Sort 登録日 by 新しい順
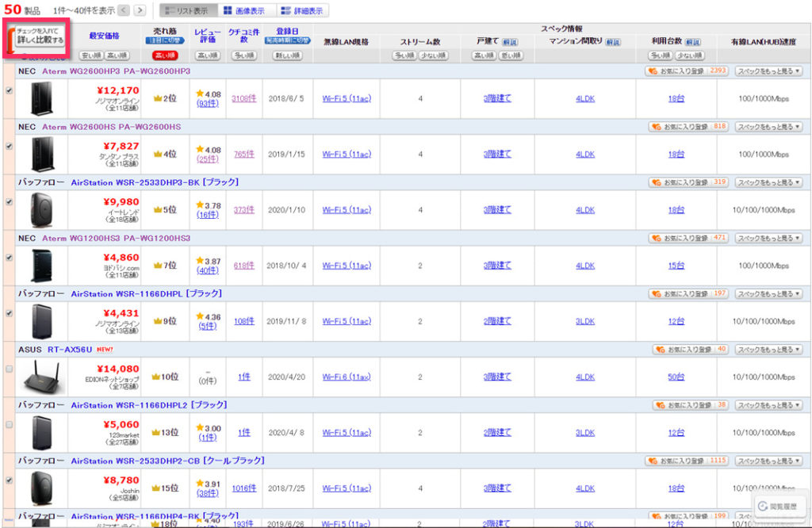812x528 pixels. click(288, 55)
